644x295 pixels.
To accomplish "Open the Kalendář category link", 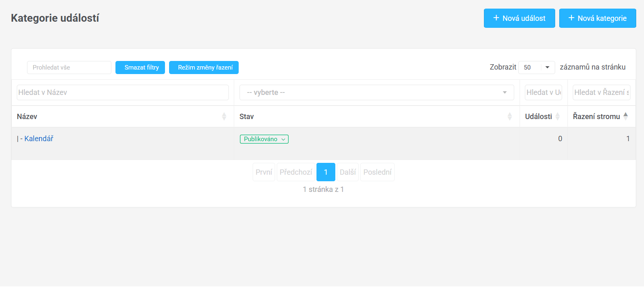I will [39, 139].
